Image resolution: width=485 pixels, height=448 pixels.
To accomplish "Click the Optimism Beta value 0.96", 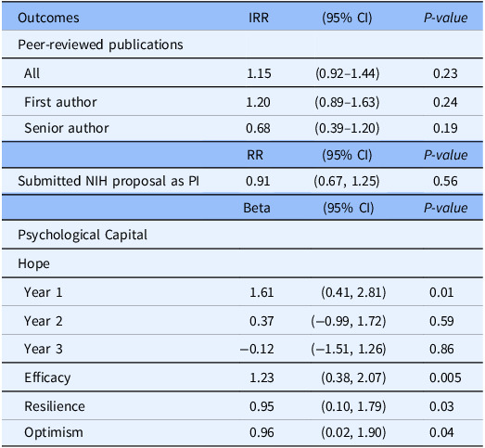I will coord(262,432).
